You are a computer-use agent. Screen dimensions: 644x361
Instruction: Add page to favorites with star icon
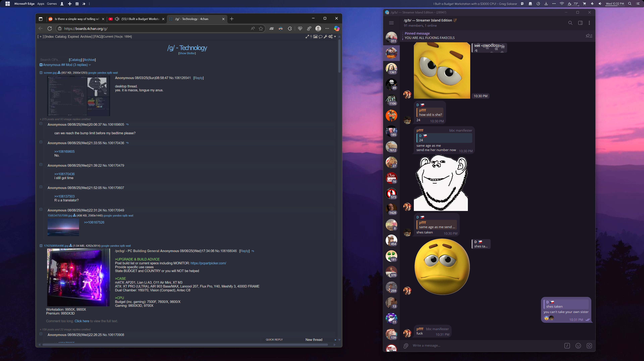pyautogui.click(x=261, y=29)
